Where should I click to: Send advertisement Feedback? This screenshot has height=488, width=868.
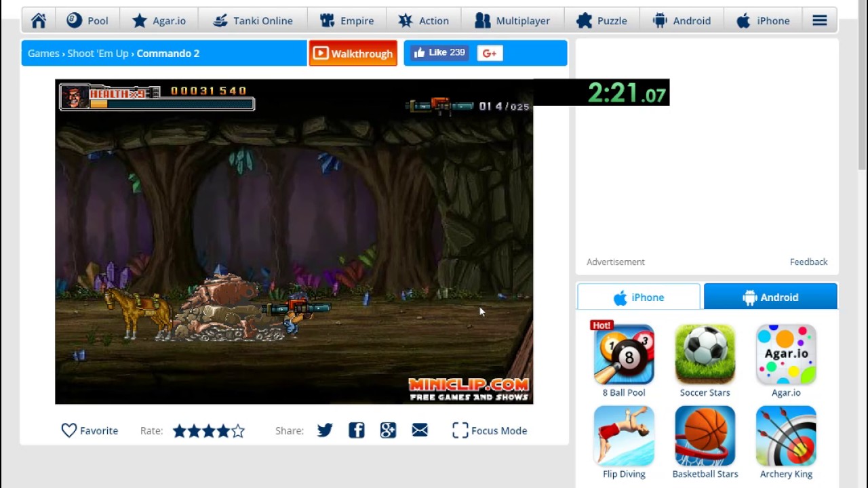coord(808,262)
